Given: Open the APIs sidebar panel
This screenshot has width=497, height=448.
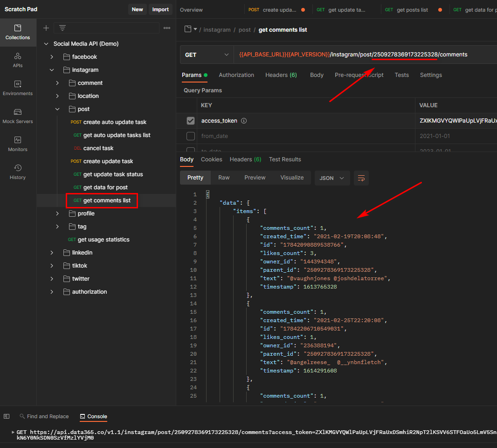Looking at the screenshot, I should (x=18, y=60).
